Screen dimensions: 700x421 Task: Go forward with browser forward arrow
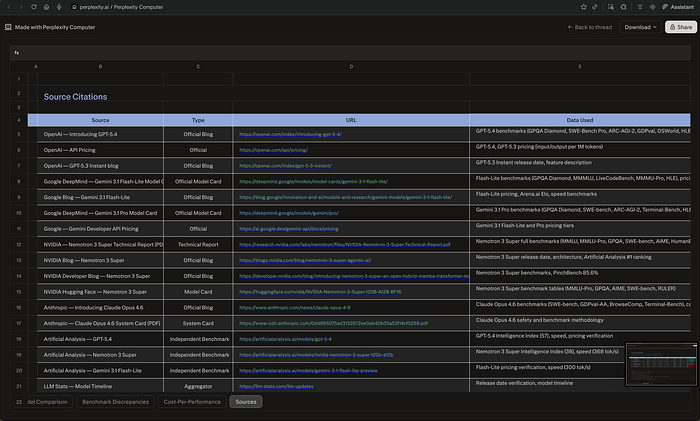pyautogui.click(x=21, y=7)
